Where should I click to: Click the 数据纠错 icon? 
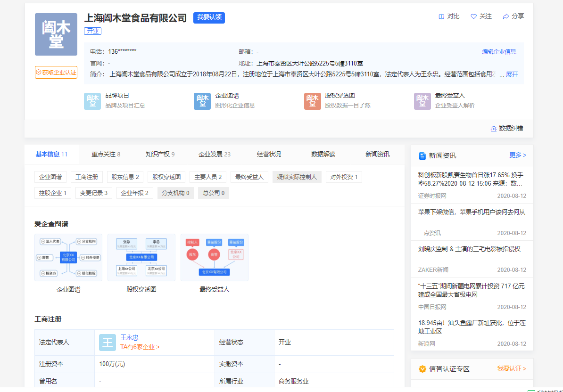493,129
